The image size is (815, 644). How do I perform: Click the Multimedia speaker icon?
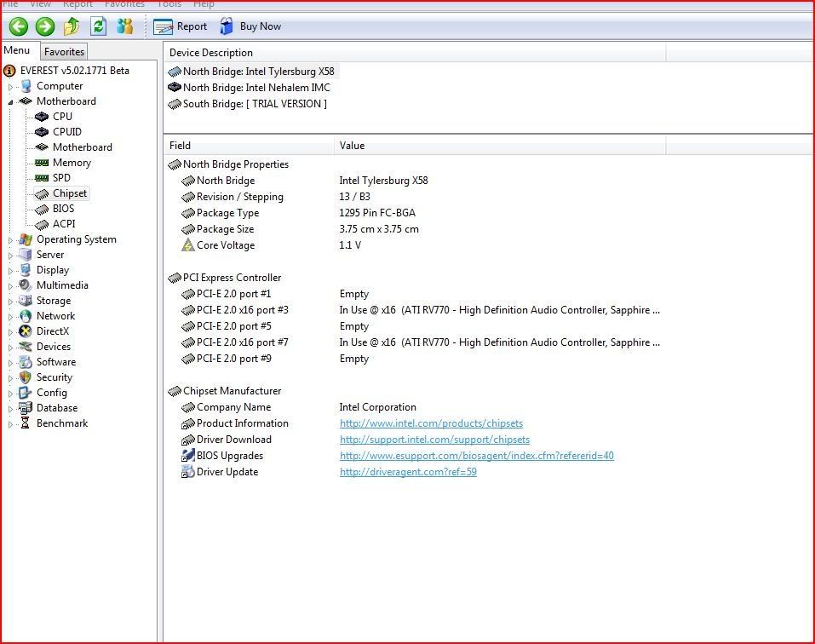click(x=26, y=285)
